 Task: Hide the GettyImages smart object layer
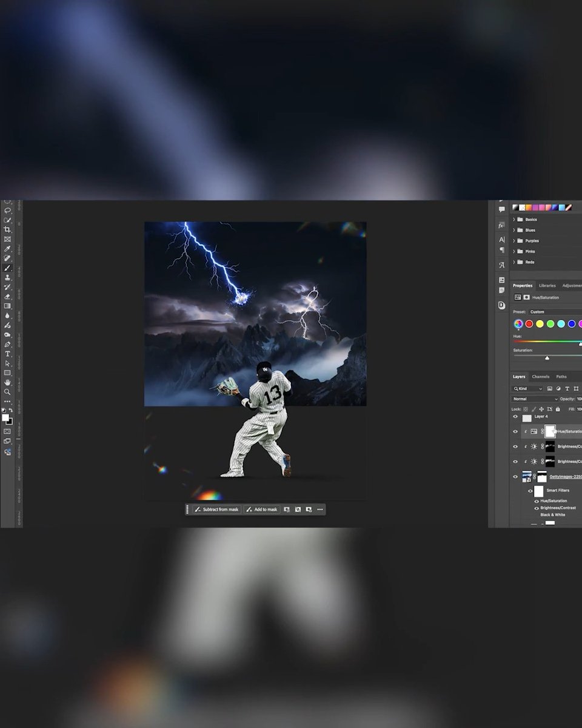pos(515,477)
